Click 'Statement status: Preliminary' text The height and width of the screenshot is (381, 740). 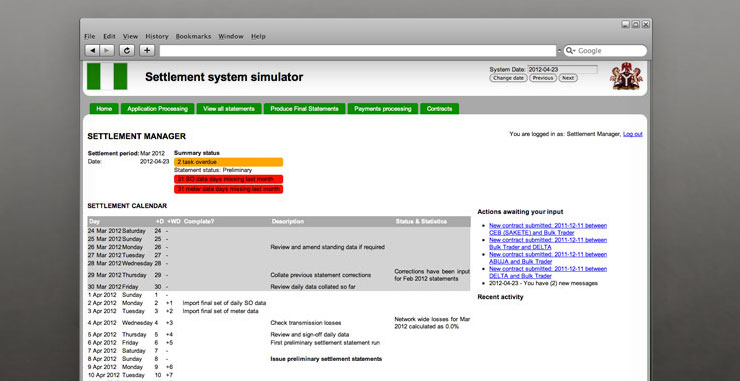pyautogui.click(x=213, y=170)
